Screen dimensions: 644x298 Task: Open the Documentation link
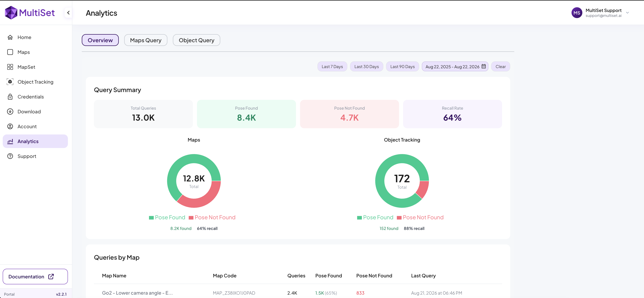35,277
